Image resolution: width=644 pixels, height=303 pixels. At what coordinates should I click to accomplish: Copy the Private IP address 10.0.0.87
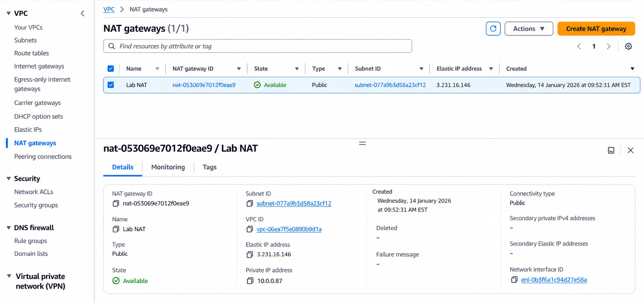tap(250, 281)
